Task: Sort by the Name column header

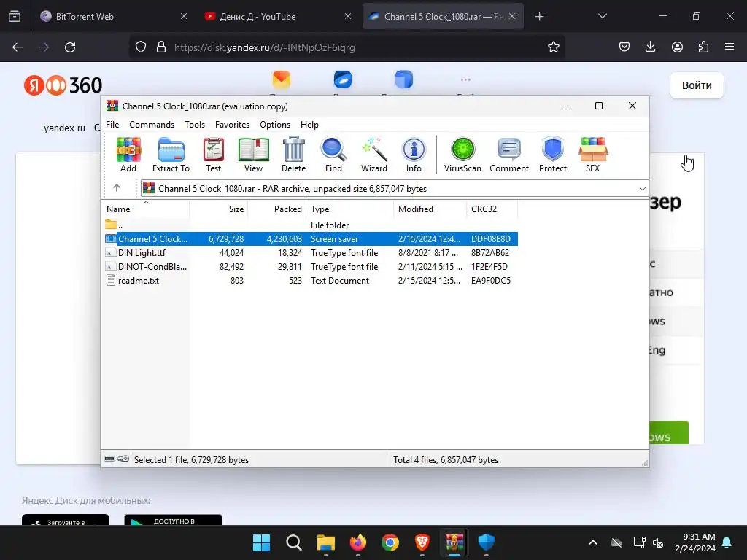Action: pos(145,209)
